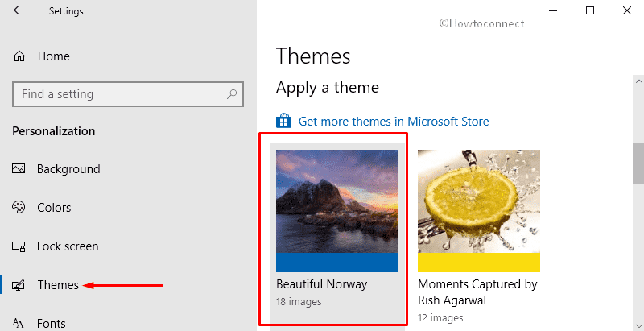The height and width of the screenshot is (331, 644).
Task: Maximize the Settings window
Action: [x=590, y=10]
